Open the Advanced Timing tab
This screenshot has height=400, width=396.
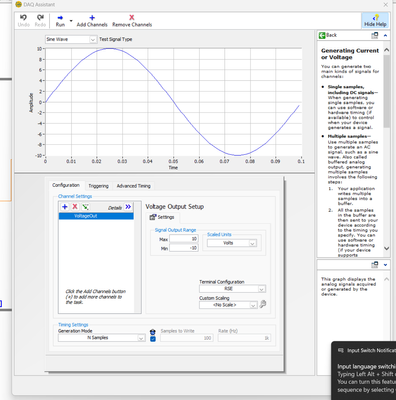tap(133, 186)
